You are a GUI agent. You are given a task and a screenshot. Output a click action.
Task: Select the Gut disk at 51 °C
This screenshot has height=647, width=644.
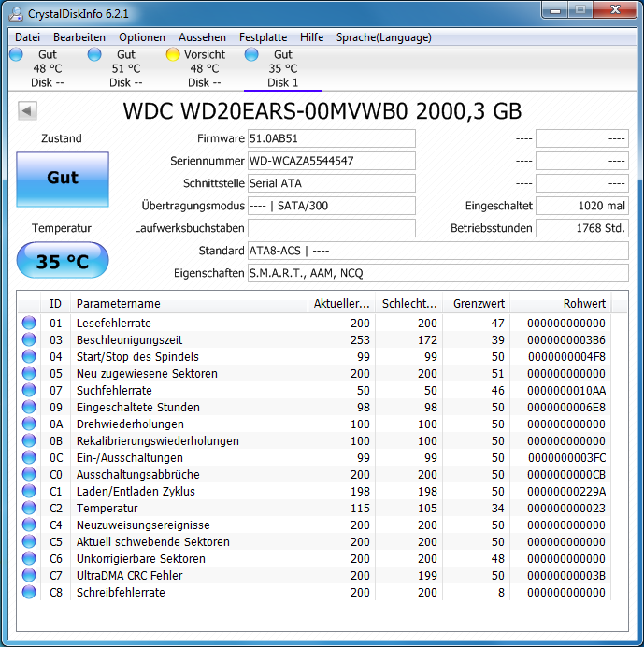point(126,68)
